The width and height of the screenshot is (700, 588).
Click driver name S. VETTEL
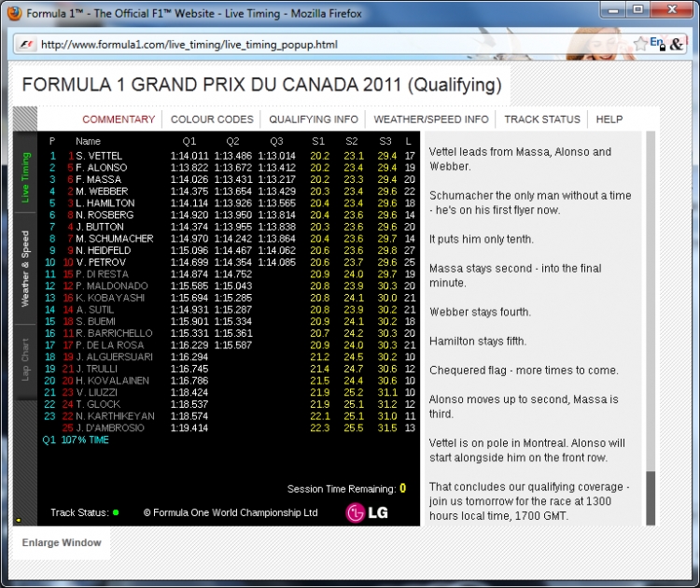pyautogui.click(x=99, y=156)
